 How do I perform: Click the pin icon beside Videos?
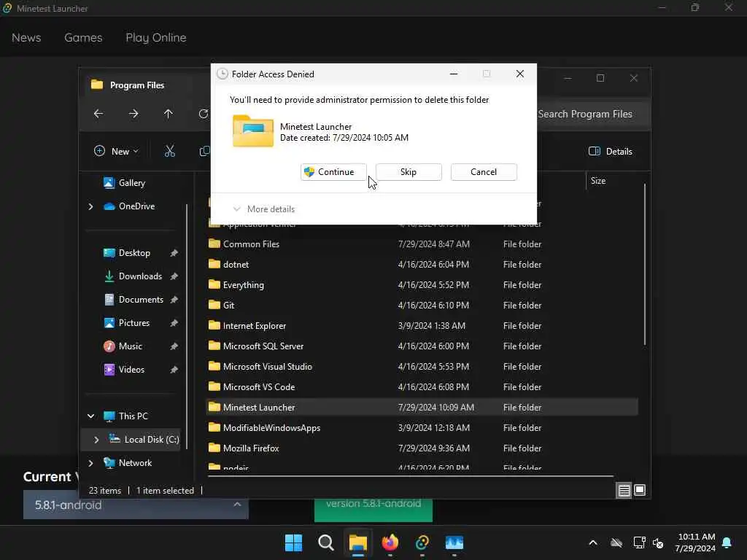point(174,370)
